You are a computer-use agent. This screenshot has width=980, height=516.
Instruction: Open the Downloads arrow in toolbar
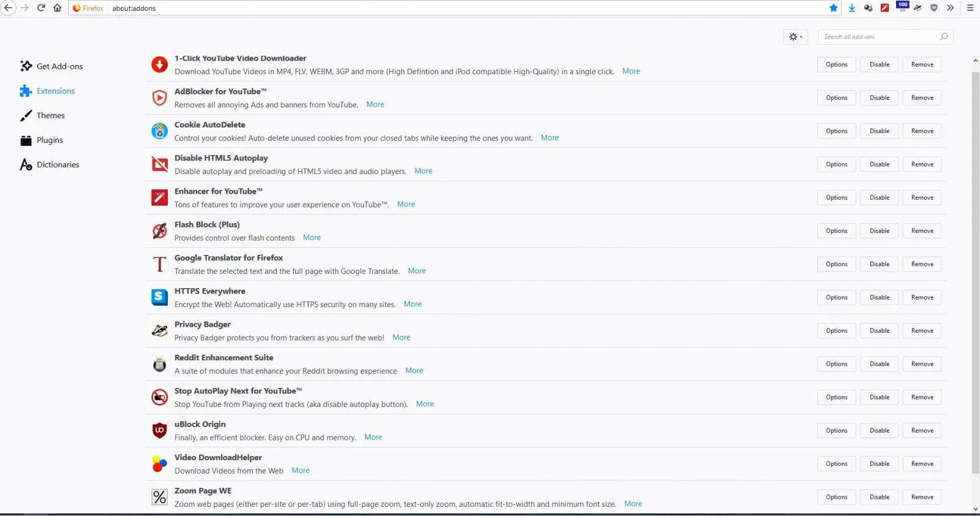pyautogui.click(x=852, y=8)
